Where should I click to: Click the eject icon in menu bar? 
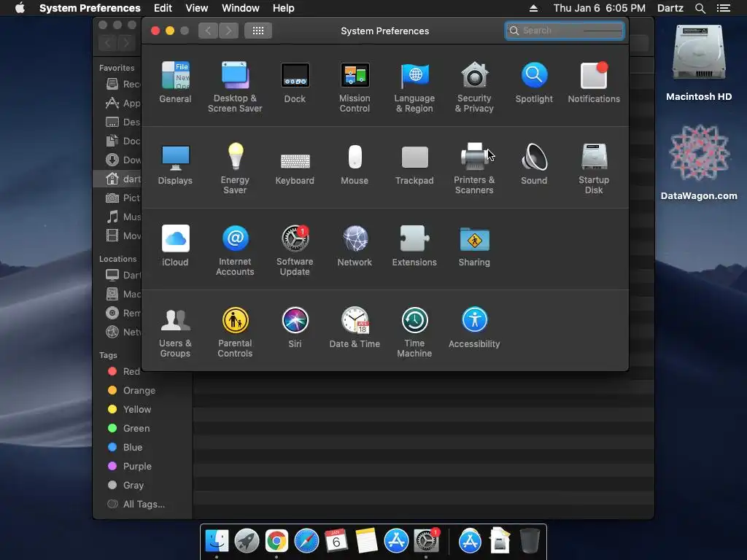pos(533,8)
